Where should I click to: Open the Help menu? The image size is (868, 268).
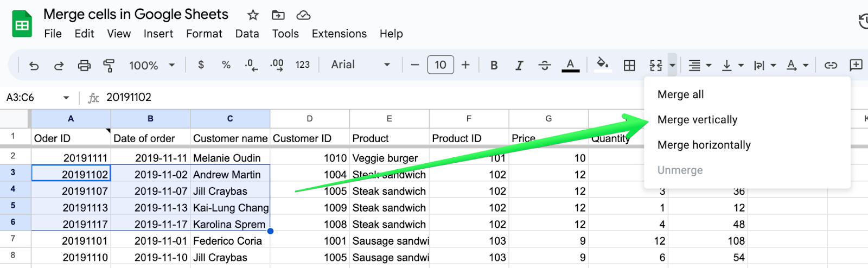click(391, 34)
